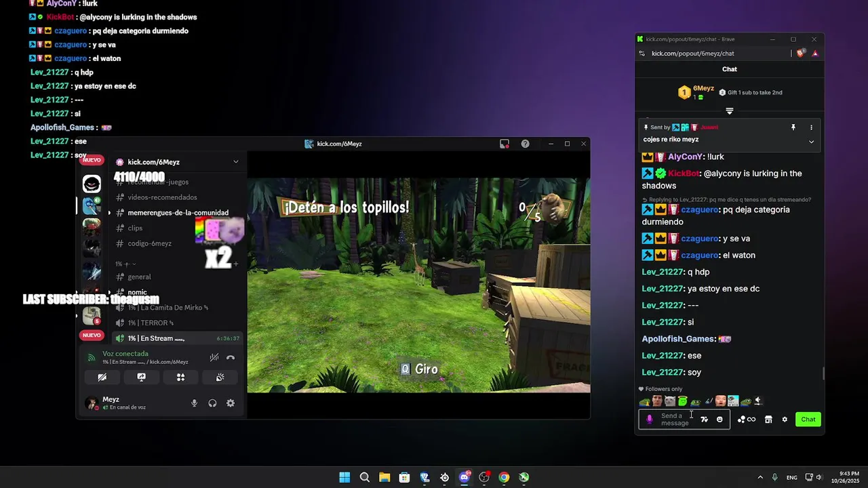Image resolution: width=868 pixels, height=488 pixels.
Task: Open the general text channel
Action: 139,277
